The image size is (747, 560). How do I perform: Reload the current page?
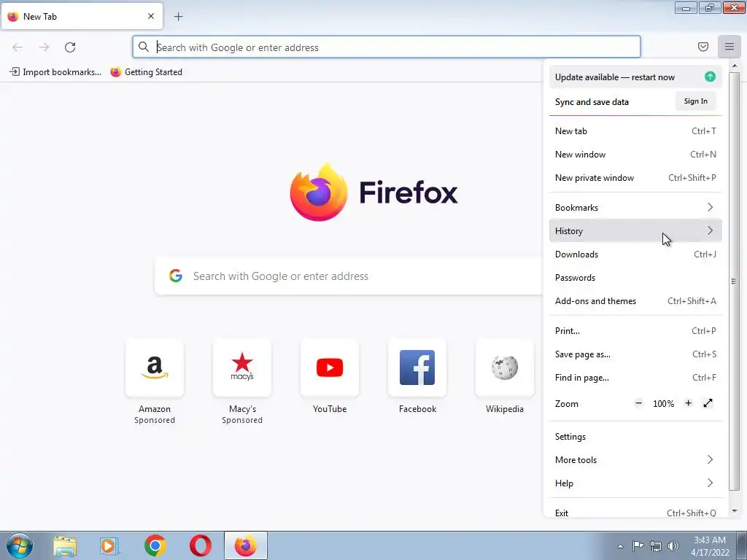(x=70, y=47)
